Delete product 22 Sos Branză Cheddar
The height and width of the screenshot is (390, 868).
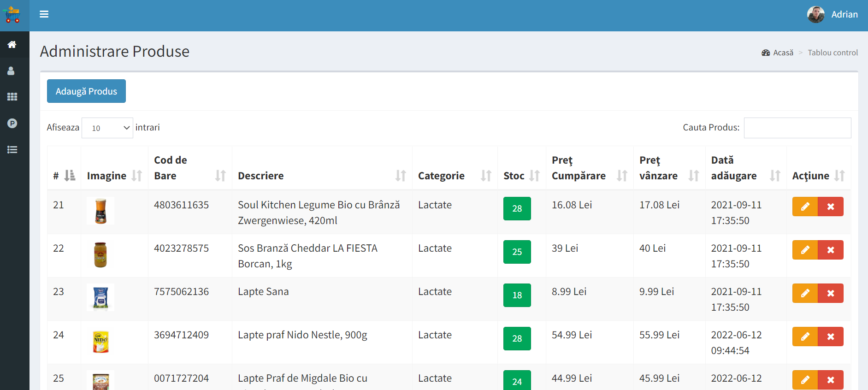click(830, 250)
